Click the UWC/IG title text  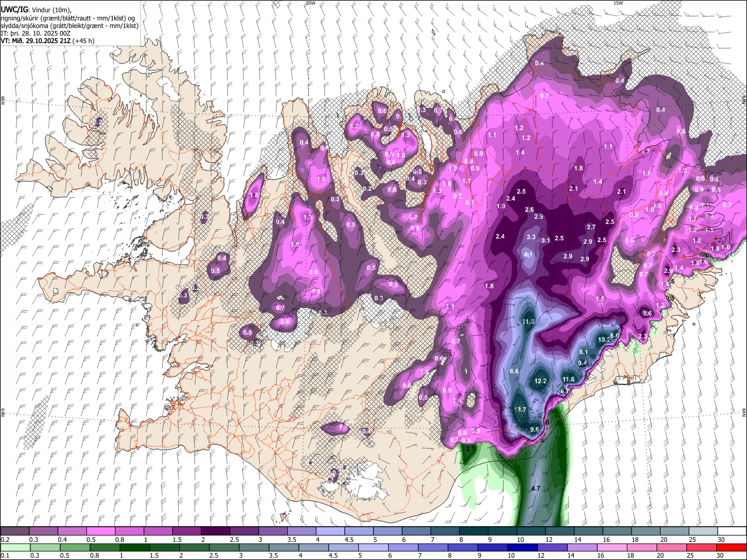point(14,10)
